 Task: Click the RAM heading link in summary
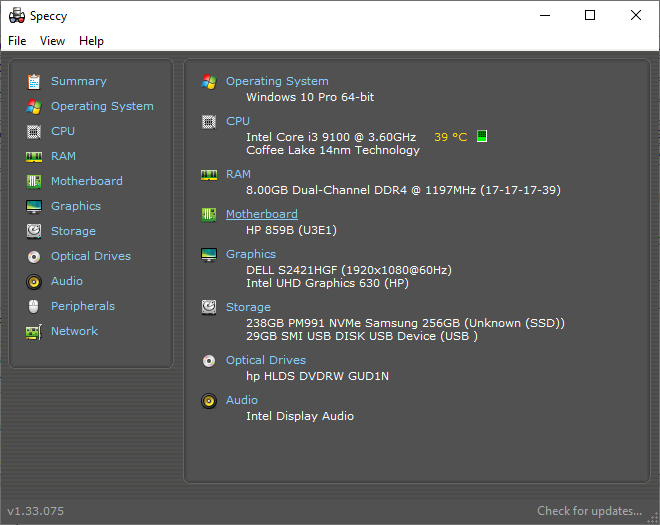click(238, 174)
